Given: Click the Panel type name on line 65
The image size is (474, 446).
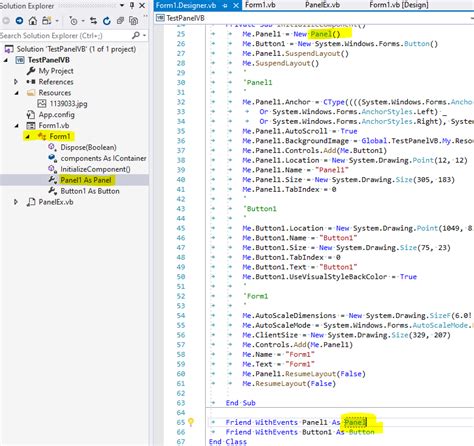Looking at the screenshot, I should pos(355,422).
